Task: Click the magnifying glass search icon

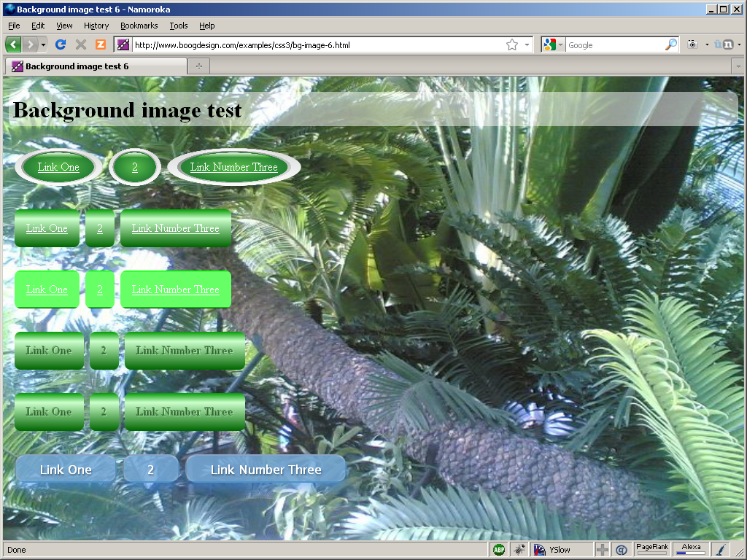Action: (x=671, y=44)
